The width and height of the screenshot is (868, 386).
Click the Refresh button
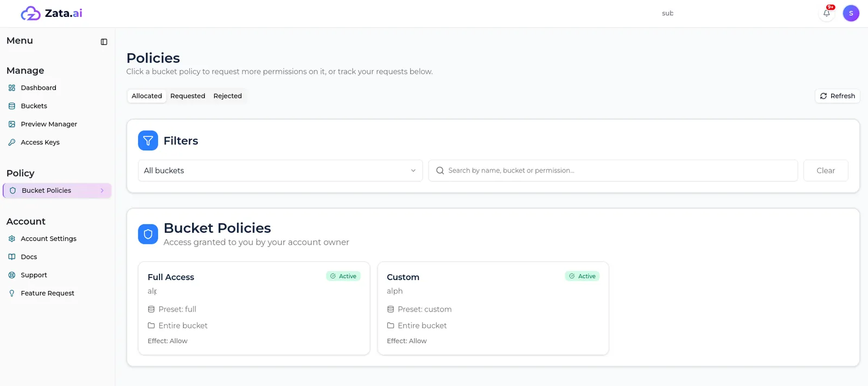(837, 96)
